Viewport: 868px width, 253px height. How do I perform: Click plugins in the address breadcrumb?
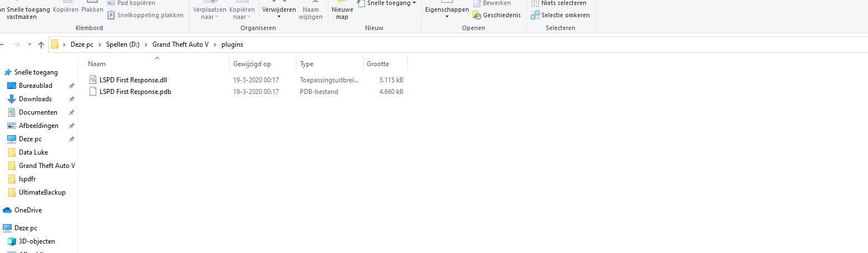(x=233, y=44)
